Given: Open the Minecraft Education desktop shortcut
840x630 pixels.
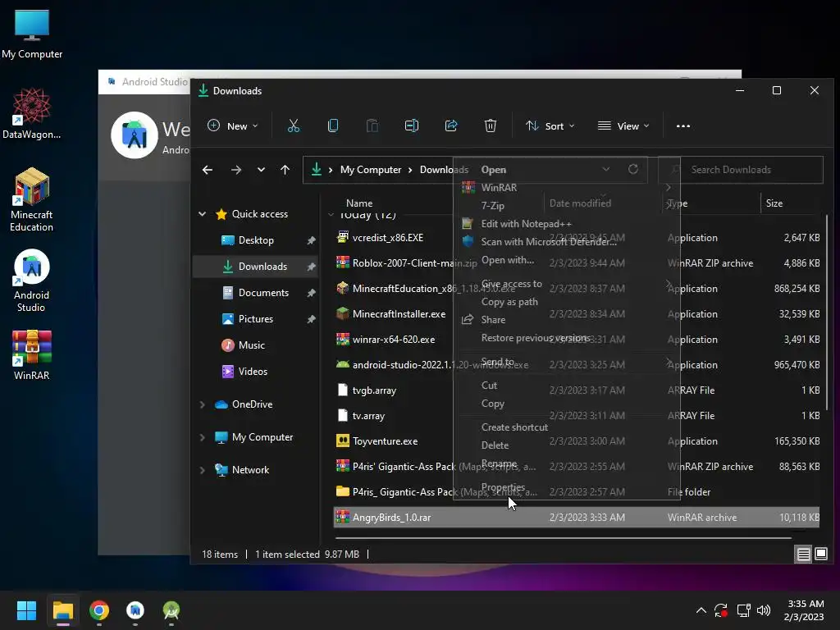Looking at the screenshot, I should click(x=32, y=200).
